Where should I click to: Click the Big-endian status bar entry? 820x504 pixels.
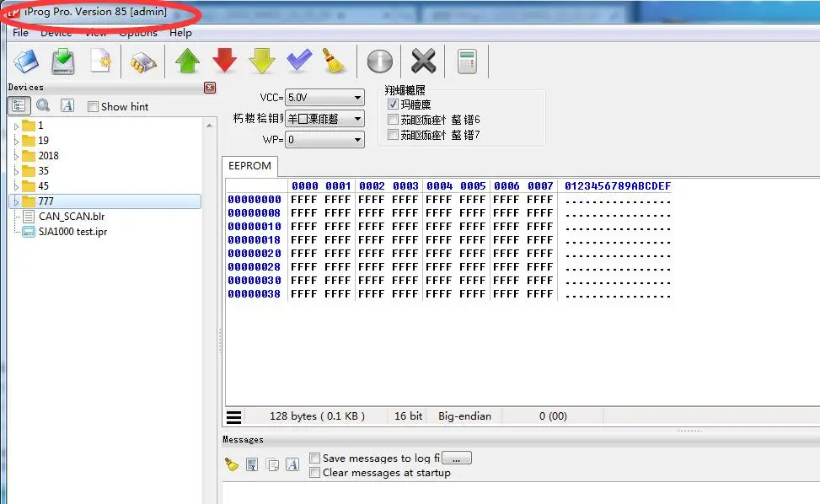(x=464, y=416)
